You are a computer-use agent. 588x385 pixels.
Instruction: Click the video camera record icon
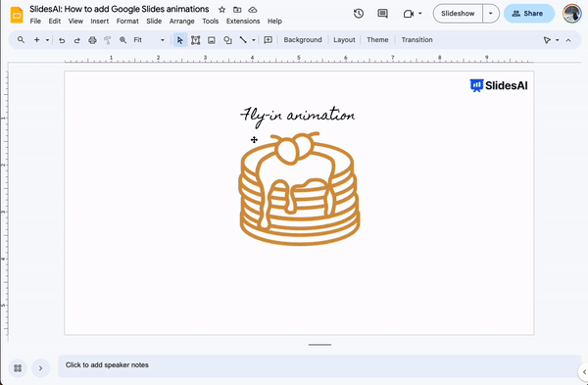[x=409, y=14]
